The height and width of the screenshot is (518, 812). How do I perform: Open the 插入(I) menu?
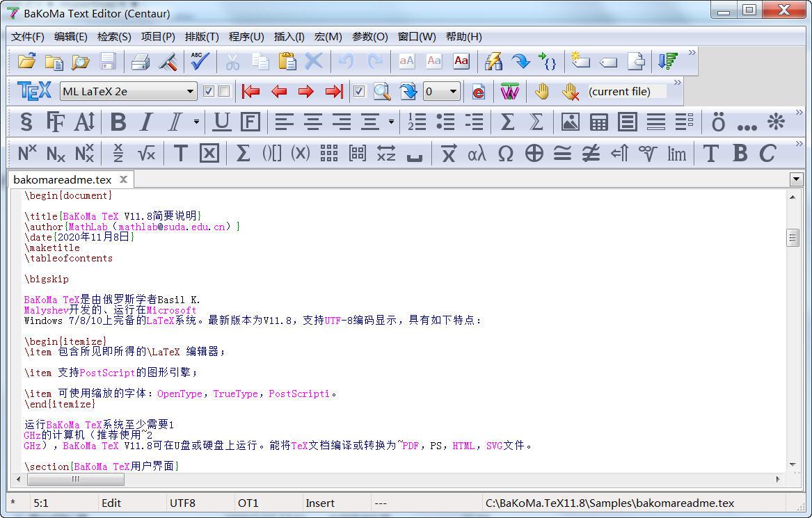pyautogui.click(x=289, y=37)
